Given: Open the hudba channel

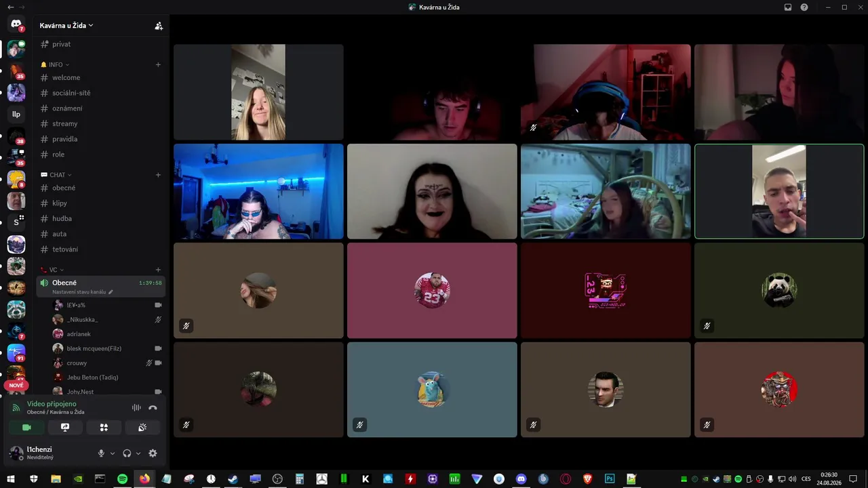Looking at the screenshot, I should click(100, 218).
